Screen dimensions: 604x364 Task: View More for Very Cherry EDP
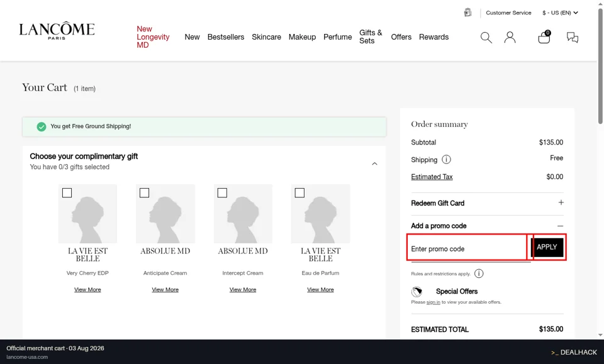coord(87,290)
